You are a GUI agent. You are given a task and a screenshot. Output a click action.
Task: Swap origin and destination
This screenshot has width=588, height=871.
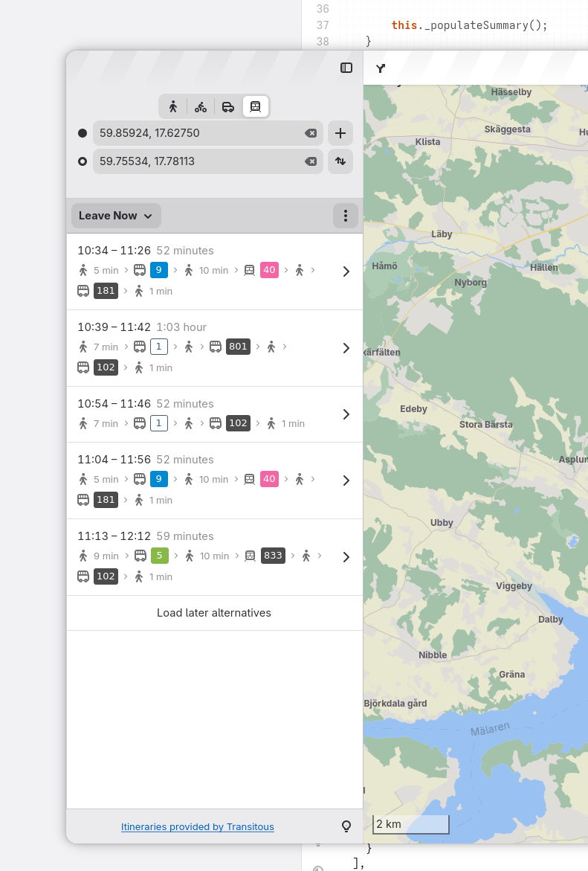point(340,161)
